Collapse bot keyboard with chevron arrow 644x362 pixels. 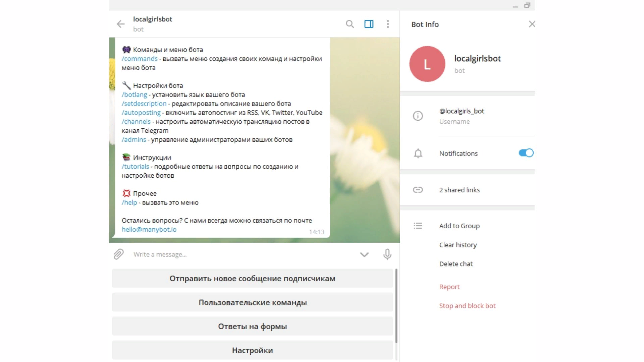pyautogui.click(x=364, y=254)
